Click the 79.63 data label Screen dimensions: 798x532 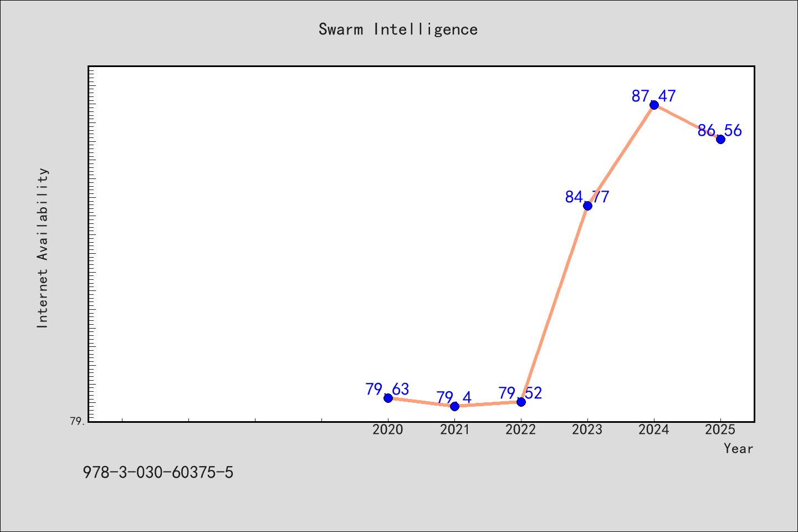pyautogui.click(x=387, y=389)
